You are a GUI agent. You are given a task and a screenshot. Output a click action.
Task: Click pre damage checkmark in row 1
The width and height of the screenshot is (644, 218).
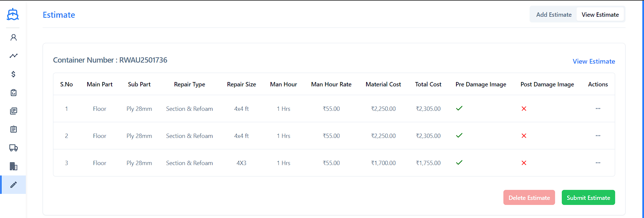pyautogui.click(x=459, y=108)
